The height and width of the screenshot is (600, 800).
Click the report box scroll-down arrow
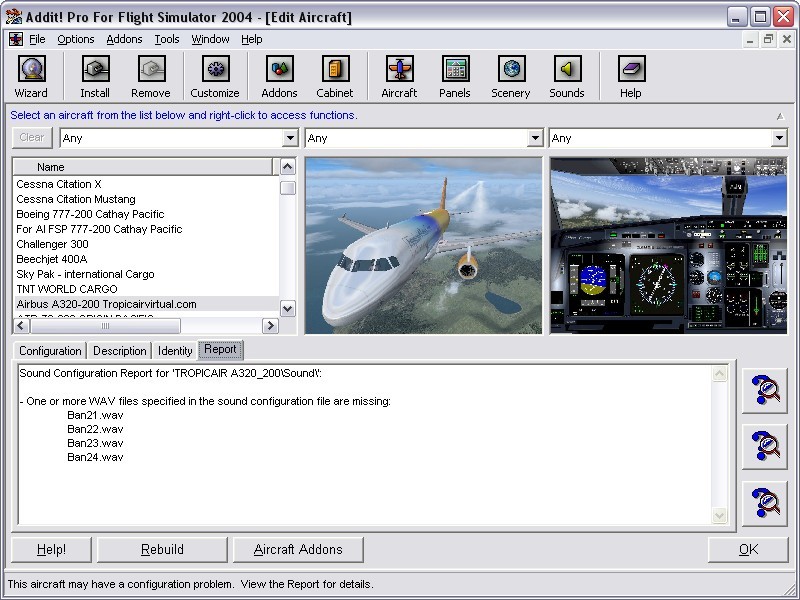(x=719, y=516)
